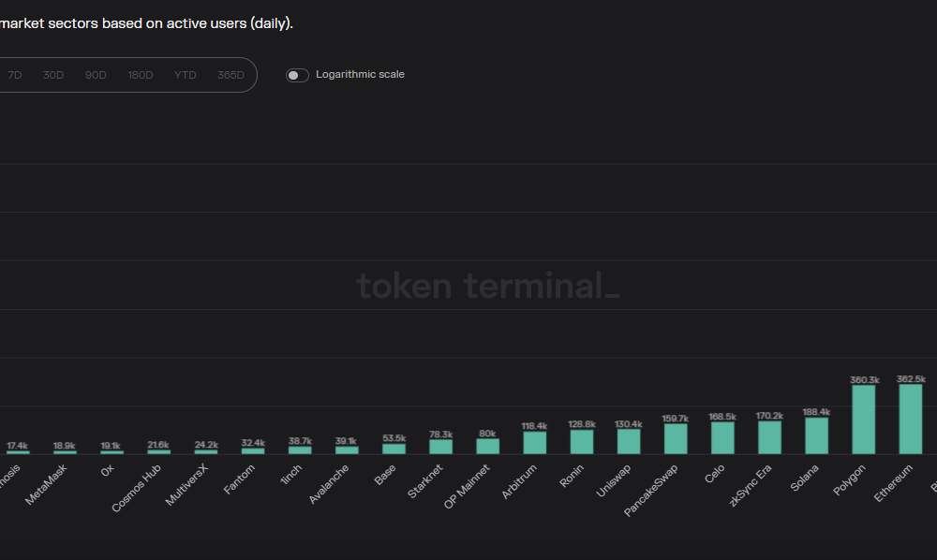The image size is (937, 560).
Task: Click the Ethereum bar in chart
Action: coord(911,420)
